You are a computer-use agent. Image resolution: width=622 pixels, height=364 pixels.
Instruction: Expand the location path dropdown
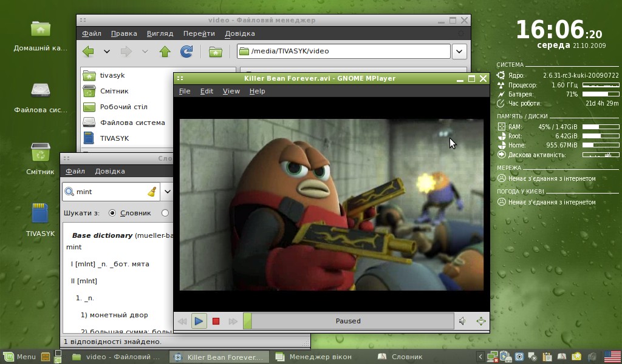pyautogui.click(x=459, y=51)
